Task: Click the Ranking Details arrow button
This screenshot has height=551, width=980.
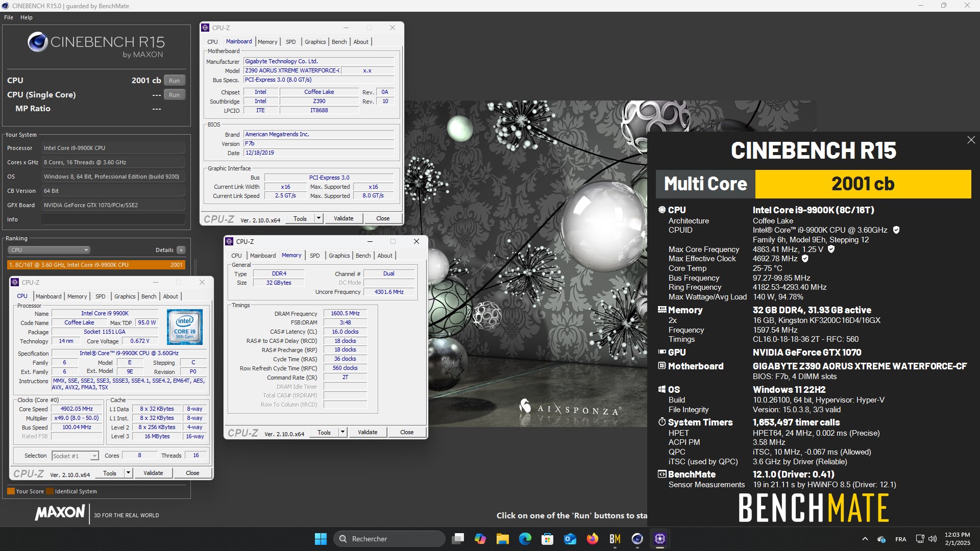Action: [x=181, y=250]
